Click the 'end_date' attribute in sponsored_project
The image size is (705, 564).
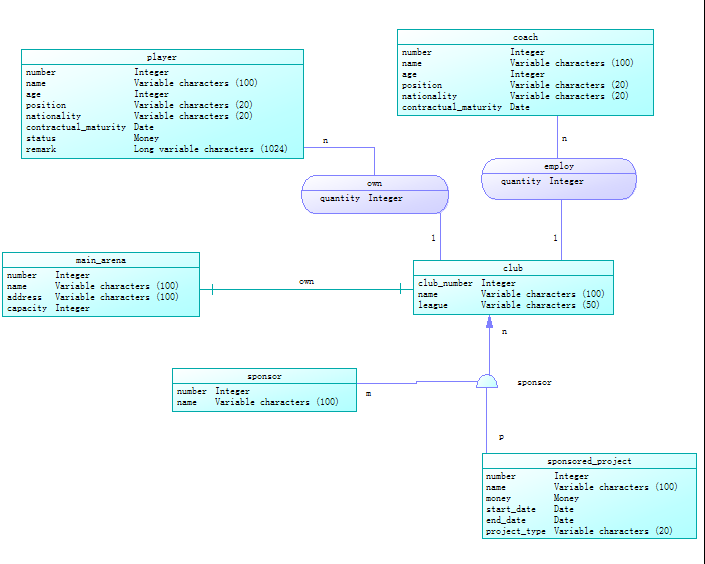tap(506, 520)
